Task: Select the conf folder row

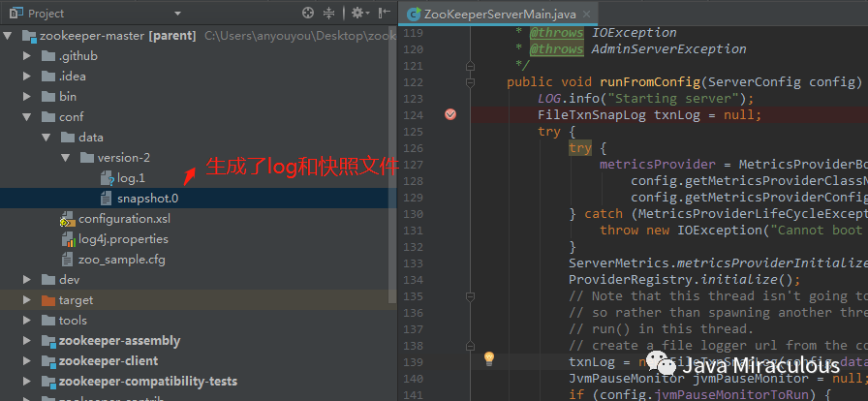Action: [x=199, y=117]
